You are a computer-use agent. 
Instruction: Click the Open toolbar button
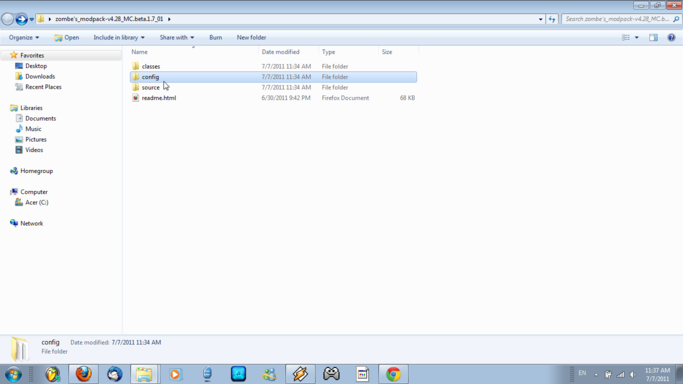67,37
